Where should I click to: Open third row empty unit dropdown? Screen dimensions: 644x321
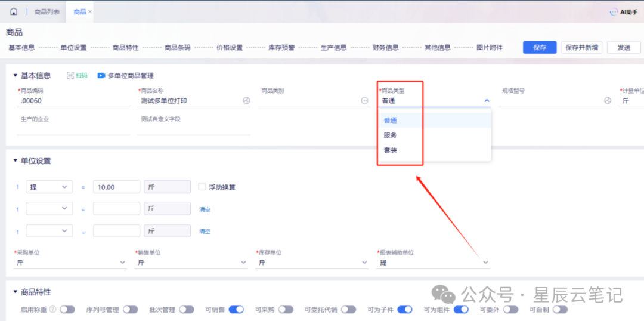[49, 230]
